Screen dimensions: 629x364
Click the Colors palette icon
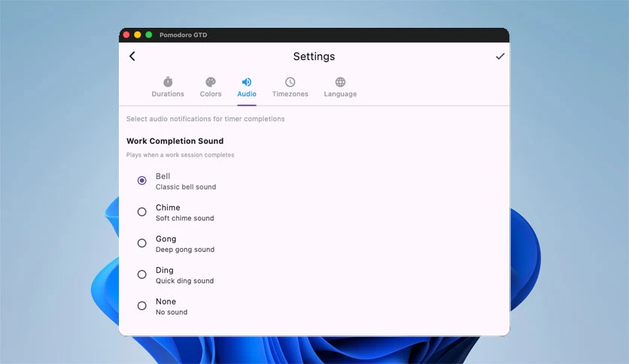[211, 82]
